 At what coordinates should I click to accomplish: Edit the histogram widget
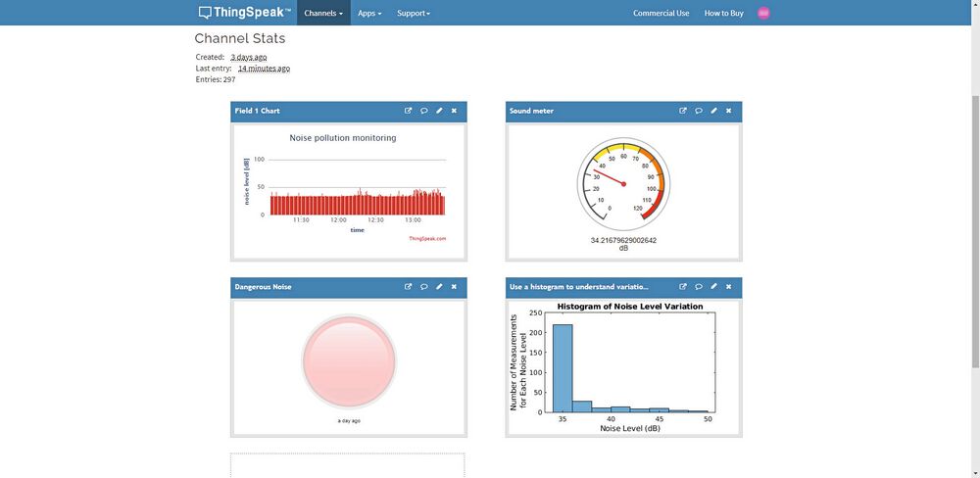[x=713, y=287]
